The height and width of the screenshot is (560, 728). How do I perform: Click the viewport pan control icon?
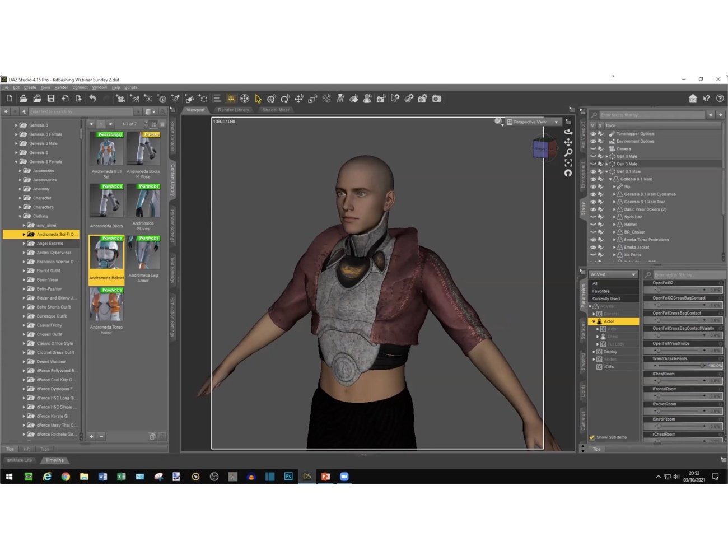(568, 142)
